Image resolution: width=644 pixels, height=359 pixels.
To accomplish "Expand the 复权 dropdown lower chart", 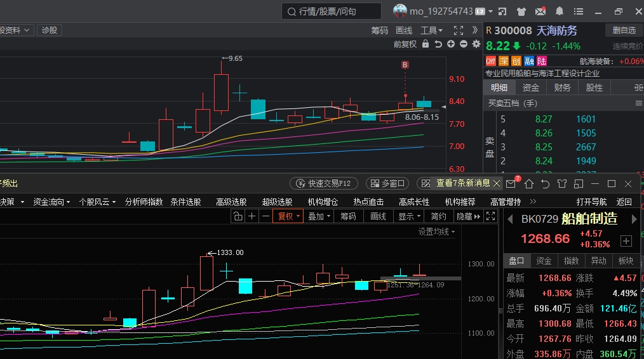I will (289, 216).
